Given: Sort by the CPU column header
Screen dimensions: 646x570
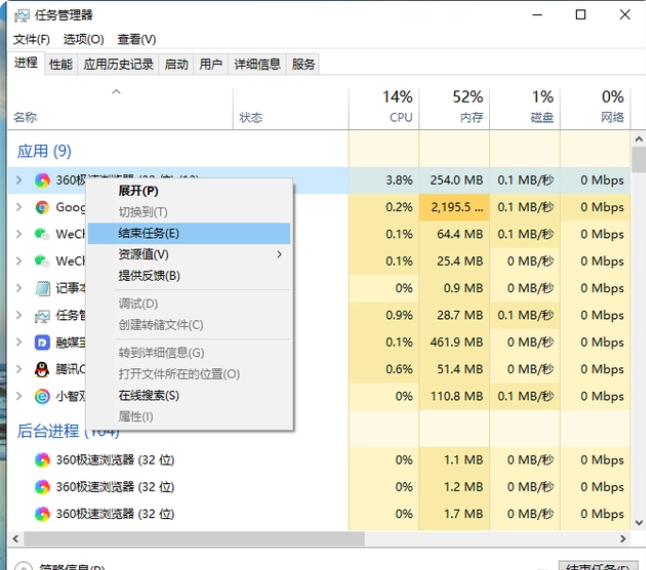Looking at the screenshot, I should pyautogui.click(x=384, y=108).
